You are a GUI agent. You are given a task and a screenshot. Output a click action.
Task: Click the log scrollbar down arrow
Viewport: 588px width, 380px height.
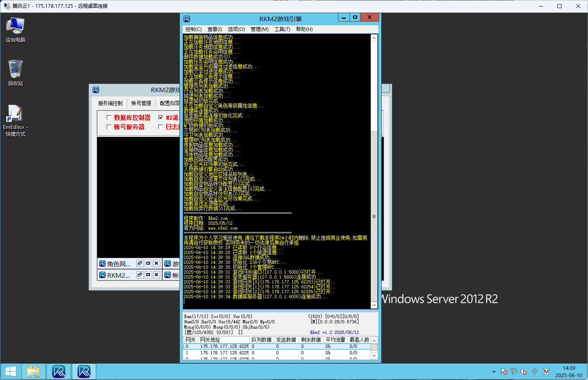374,305
